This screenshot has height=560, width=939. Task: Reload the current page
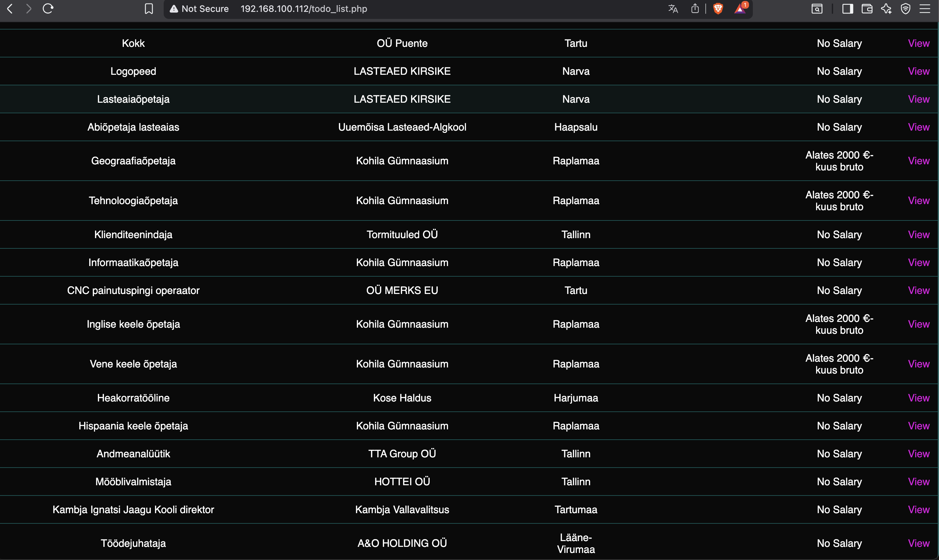(48, 8)
